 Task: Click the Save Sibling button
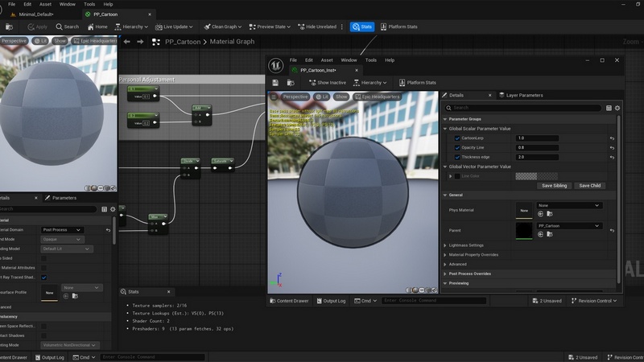pos(554,186)
